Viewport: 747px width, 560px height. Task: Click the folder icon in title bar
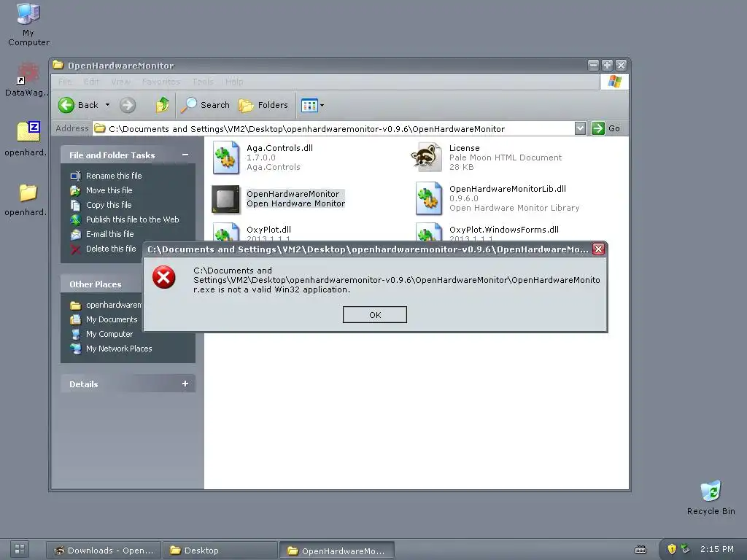click(58, 65)
